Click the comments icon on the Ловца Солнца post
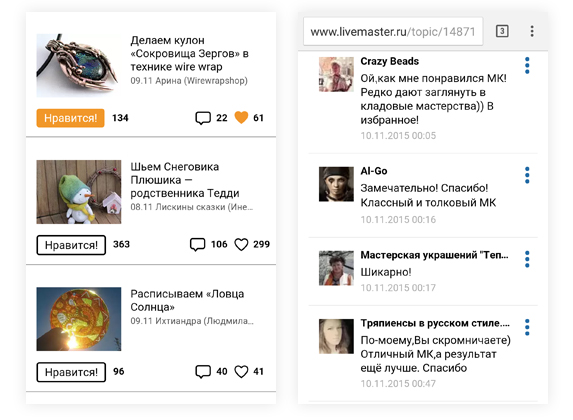 click(203, 372)
